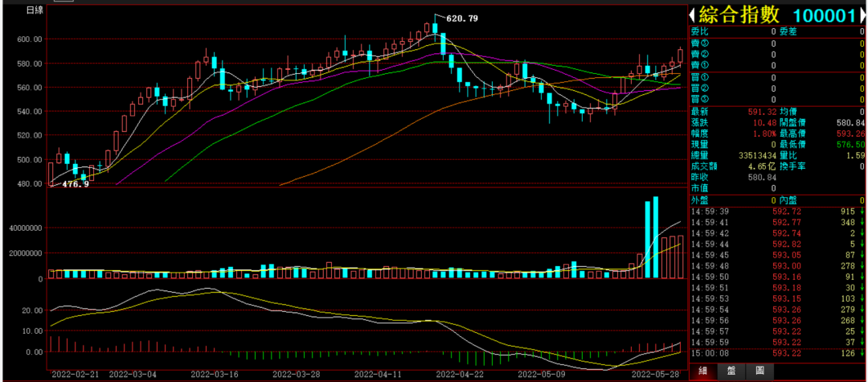
Task: Click the 賣① order row label
Action: 700,65
